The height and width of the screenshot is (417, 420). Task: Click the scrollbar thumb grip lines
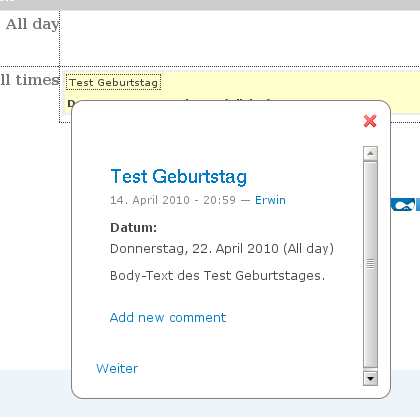pyautogui.click(x=370, y=264)
